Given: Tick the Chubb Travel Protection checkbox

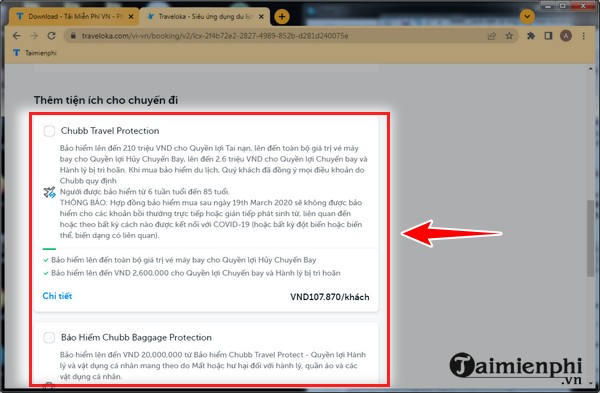Looking at the screenshot, I should [49, 131].
